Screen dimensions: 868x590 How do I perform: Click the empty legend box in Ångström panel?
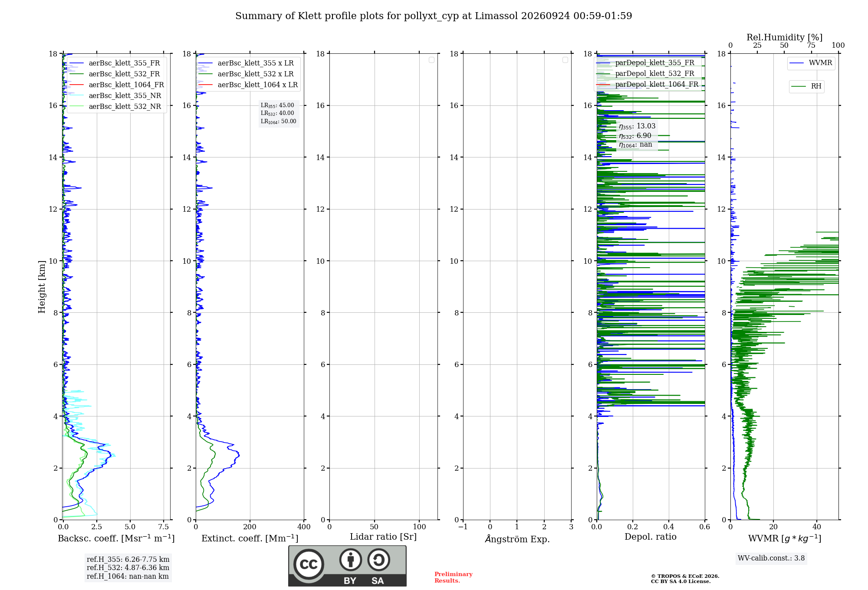pos(565,60)
